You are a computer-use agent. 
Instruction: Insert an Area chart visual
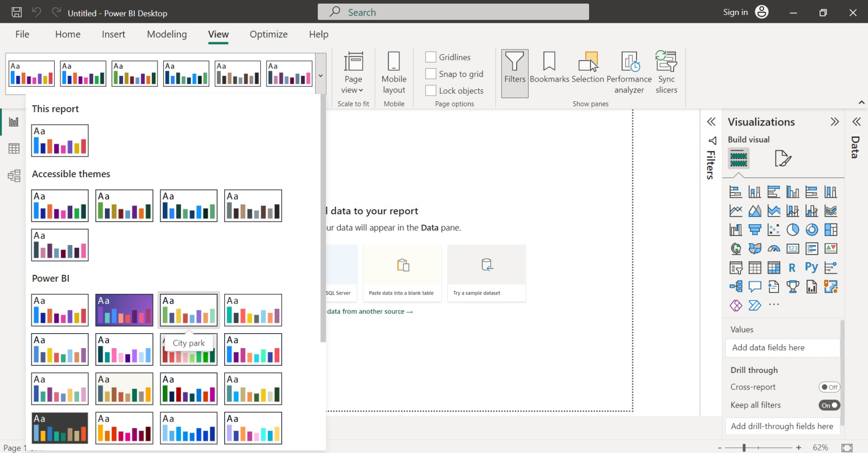[755, 211]
